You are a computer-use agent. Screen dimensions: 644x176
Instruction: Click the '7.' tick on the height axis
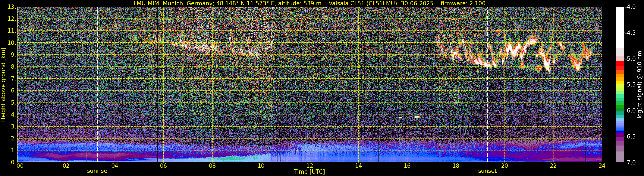click(x=13, y=79)
